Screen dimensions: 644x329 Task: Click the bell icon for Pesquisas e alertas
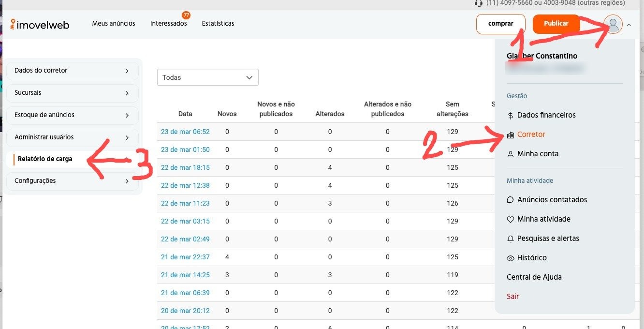click(510, 239)
